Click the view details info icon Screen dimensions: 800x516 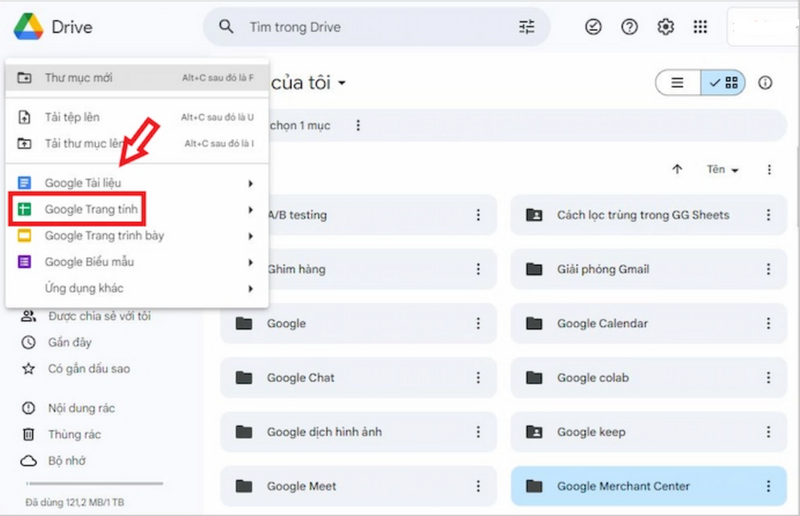point(765,83)
